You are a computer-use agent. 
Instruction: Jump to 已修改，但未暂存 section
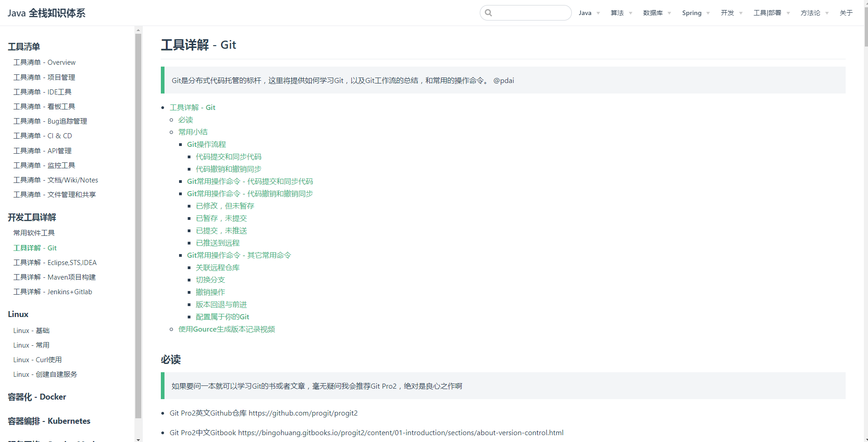(x=225, y=206)
